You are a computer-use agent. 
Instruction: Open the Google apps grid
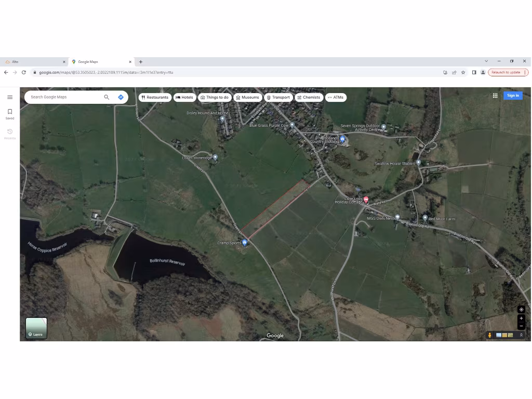click(495, 96)
